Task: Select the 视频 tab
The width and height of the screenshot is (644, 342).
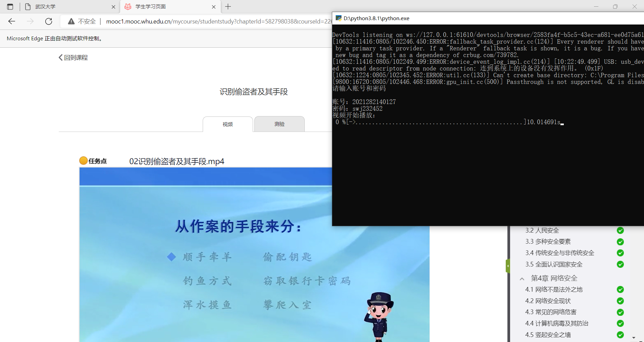Action: 228,124
